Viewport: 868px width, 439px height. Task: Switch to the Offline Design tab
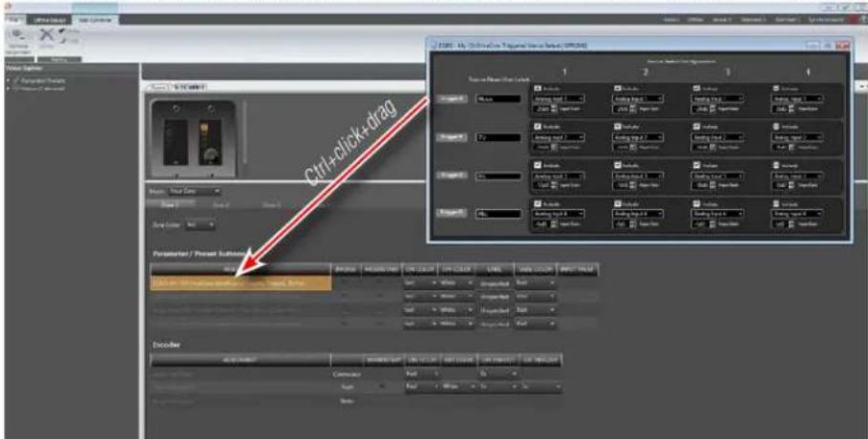pyautogui.click(x=49, y=19)
